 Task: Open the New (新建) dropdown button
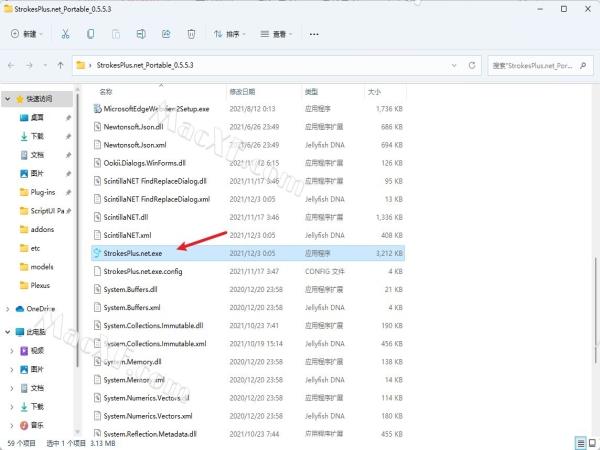26,34
